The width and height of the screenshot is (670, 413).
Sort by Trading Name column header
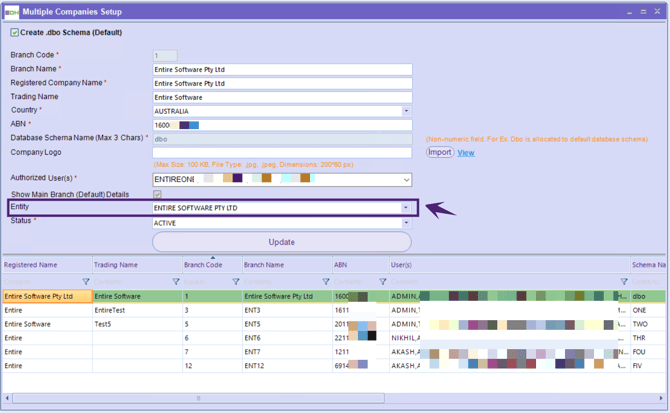click(137, 265)
